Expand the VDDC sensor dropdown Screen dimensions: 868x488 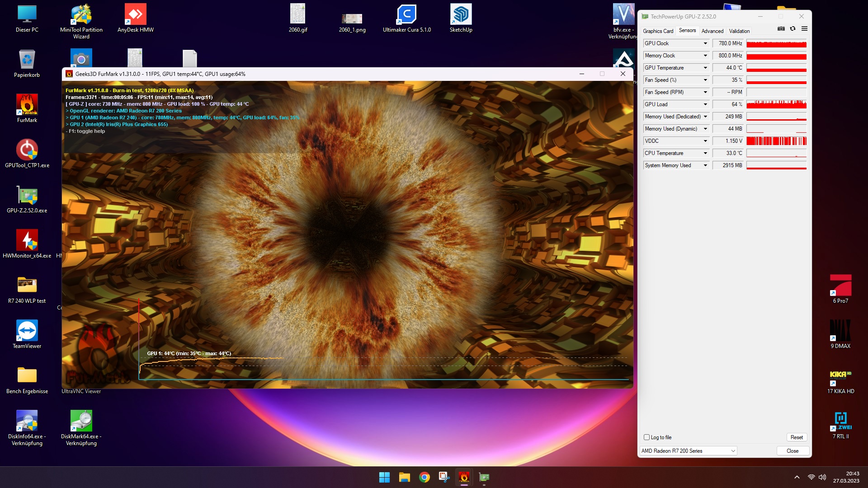(x=705, y=141)
